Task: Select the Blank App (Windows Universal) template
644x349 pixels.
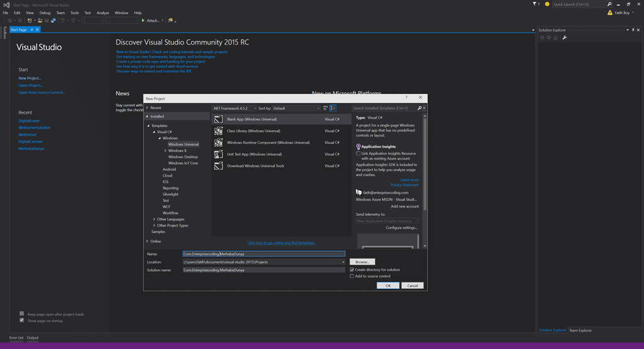Action: click(x=281, y=119)
